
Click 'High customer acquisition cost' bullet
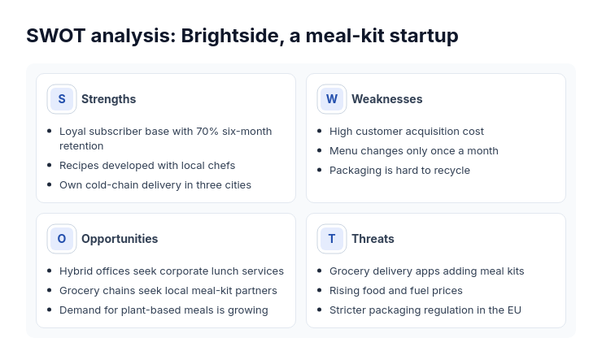click(407, 131)
